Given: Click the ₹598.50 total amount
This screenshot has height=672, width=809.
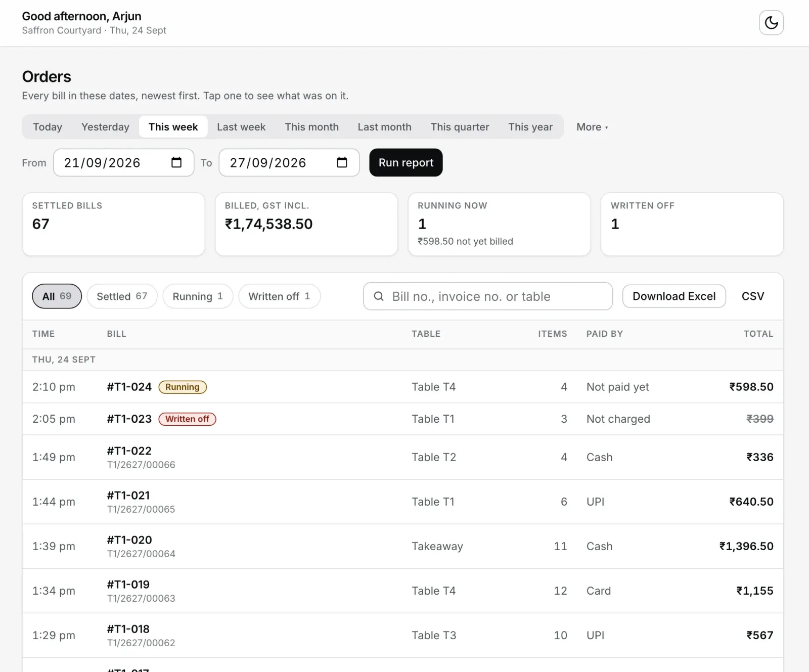Looking at the screenshot, I should [x=751, y=387].
